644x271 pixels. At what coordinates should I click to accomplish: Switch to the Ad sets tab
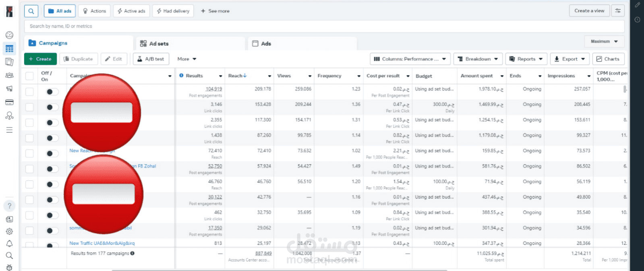(190, 43)
